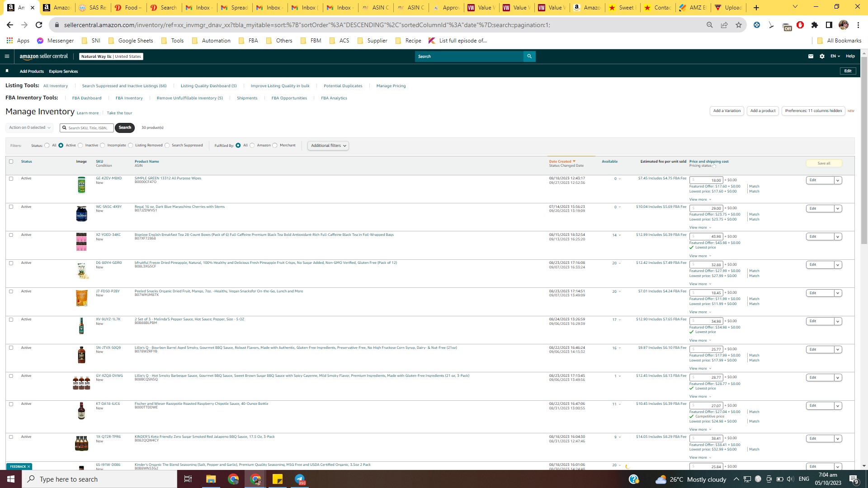Open EN language dropdown
This screenshot has height=488, width=868.
[x=835, y=56]
